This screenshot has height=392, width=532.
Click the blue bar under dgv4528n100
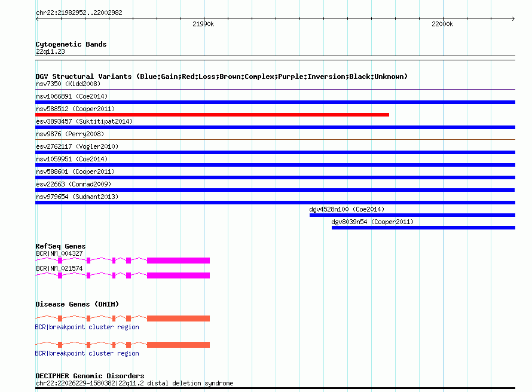click(412, 215)
